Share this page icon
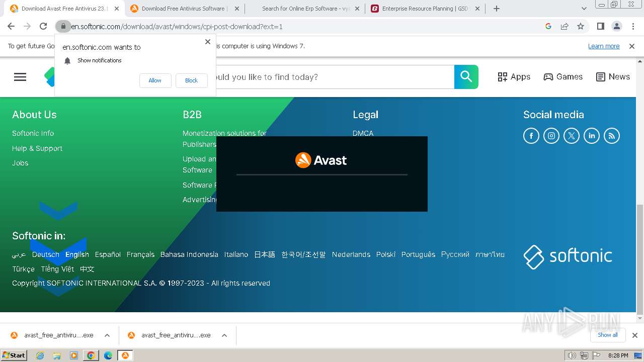This screenshot has height=362, width=644. (565, 26)
